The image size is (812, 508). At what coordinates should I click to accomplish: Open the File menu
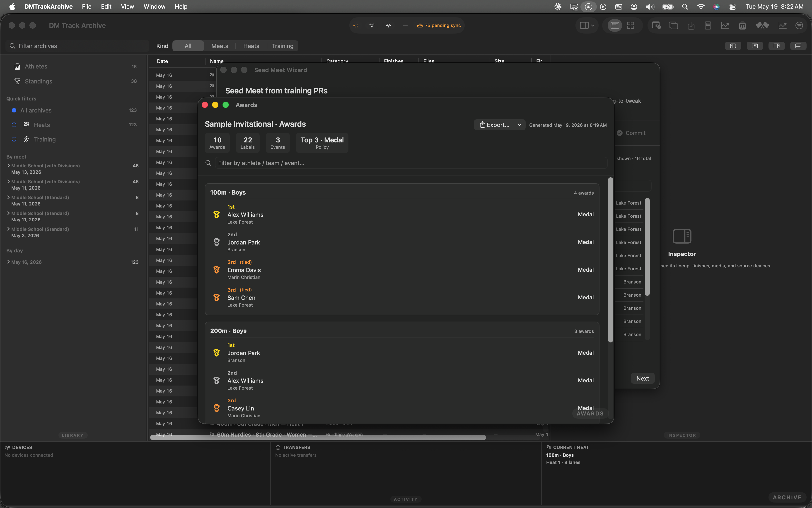click(x=87, y=7)
